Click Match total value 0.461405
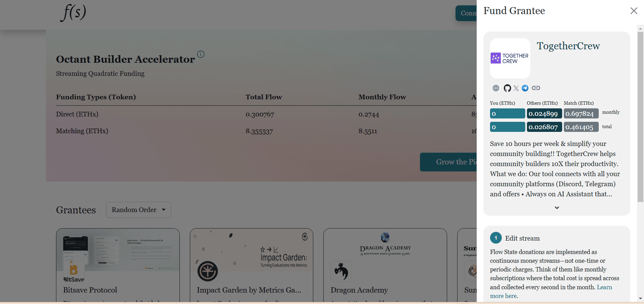 tap(581, 127)
